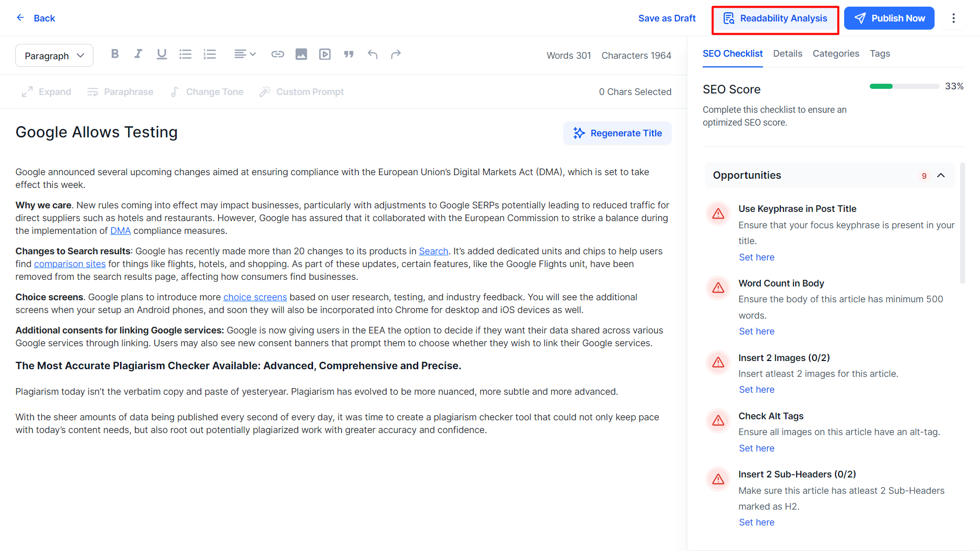Open the Paragraph style dropdown

[54, 56]
